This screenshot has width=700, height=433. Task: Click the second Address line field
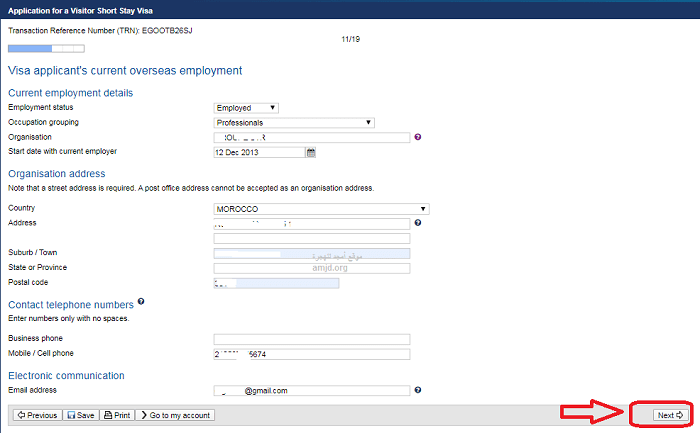(x=311, y=239)
